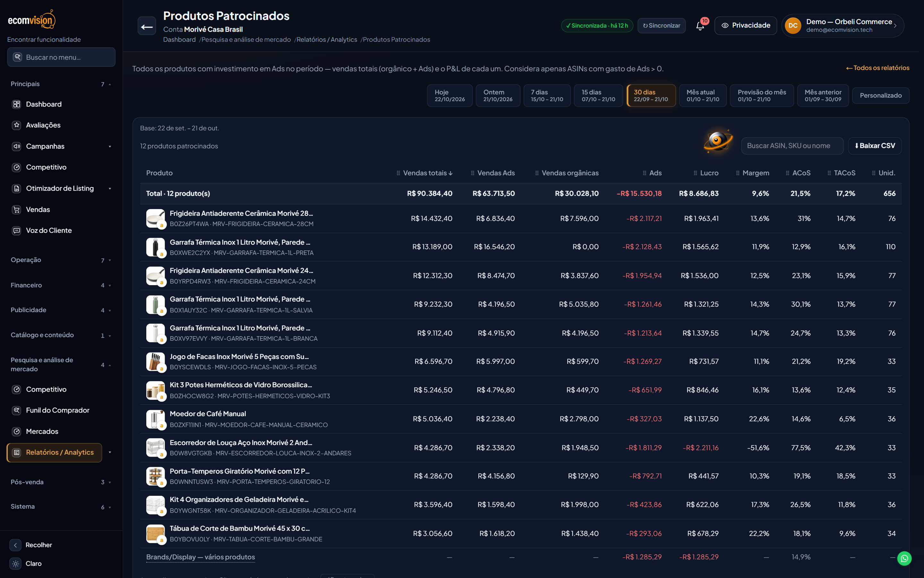Click the back arrow button

pos(147,26)
